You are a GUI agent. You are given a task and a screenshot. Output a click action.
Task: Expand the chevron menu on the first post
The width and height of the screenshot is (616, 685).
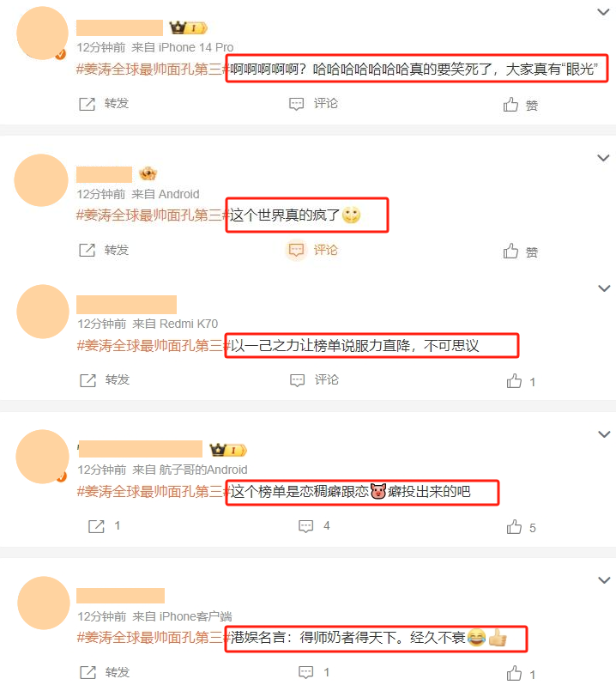tap(603, 12)
